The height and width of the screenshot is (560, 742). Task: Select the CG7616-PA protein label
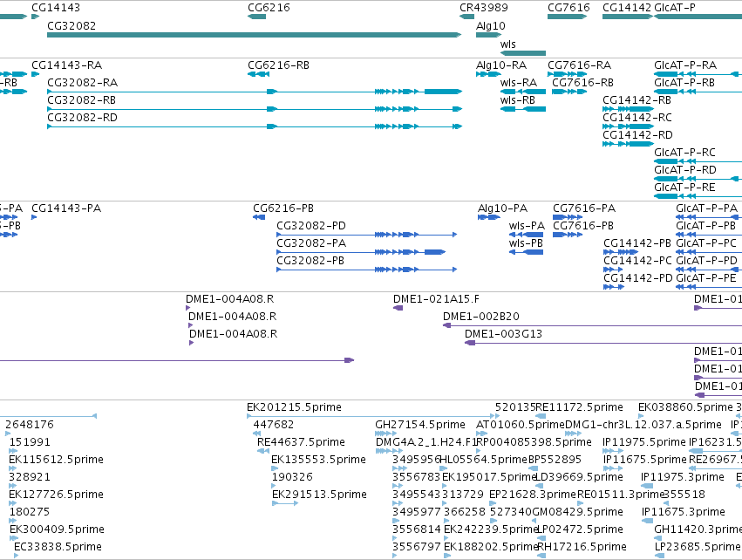584,208
